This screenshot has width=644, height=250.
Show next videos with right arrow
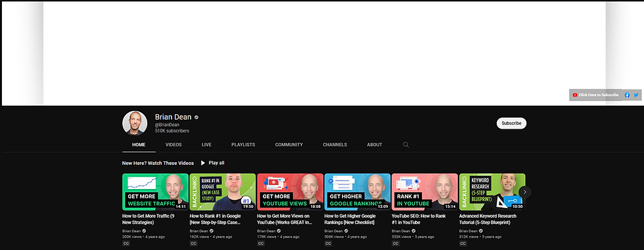tap(525, 192)
